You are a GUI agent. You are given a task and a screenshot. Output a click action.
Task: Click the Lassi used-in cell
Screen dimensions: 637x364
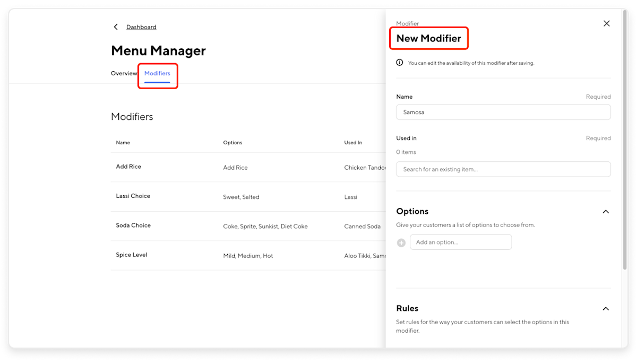pos(351,197)
